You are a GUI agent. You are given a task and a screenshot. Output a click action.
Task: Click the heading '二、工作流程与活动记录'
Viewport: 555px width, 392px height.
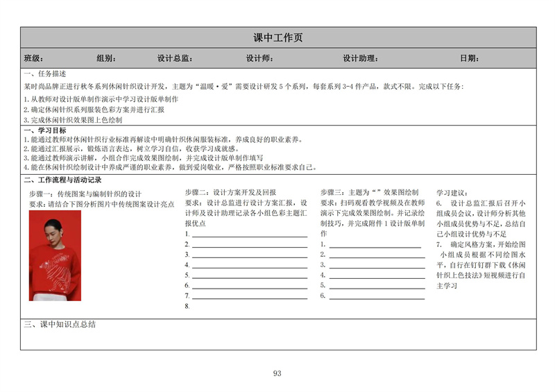(x=62, y=180)
